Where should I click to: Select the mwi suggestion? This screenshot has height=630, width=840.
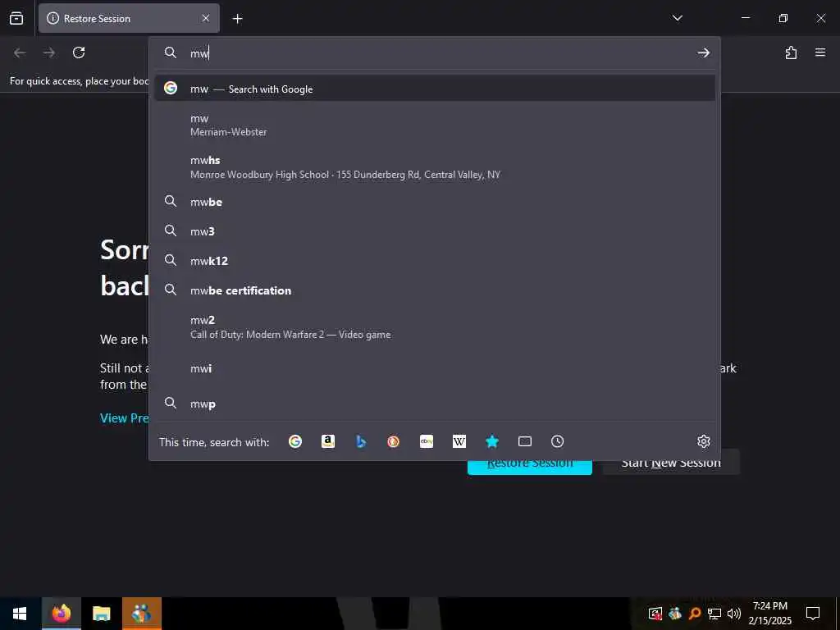435,368
